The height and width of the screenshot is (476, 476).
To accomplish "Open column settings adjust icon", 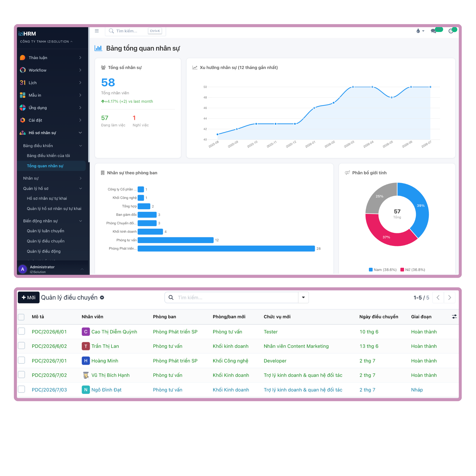I will click(x=454, y=317).
